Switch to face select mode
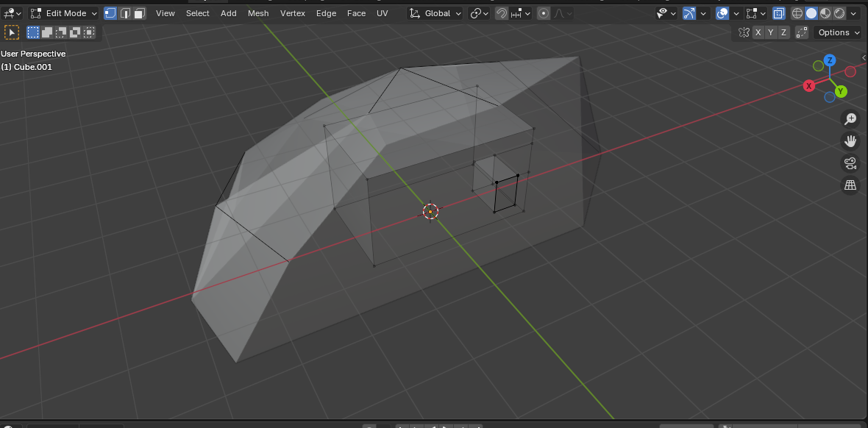 click(x=140, y=13)
